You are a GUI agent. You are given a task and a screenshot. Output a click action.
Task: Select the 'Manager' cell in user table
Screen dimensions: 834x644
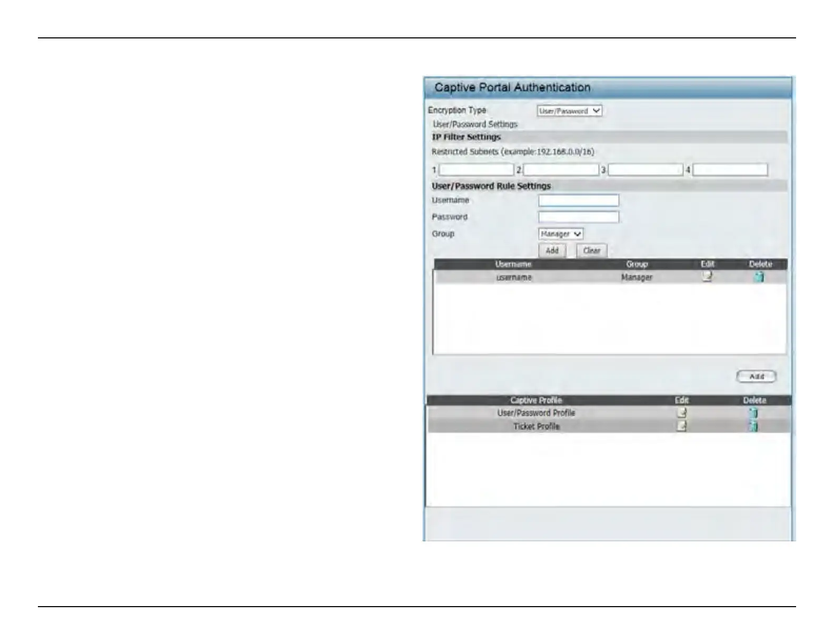tap(637, 277)
